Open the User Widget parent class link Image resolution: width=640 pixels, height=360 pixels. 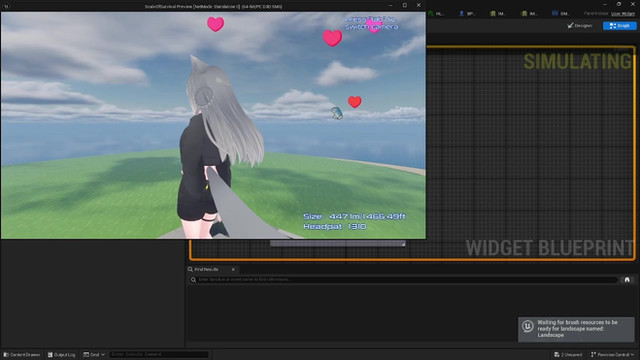point(623,13)
